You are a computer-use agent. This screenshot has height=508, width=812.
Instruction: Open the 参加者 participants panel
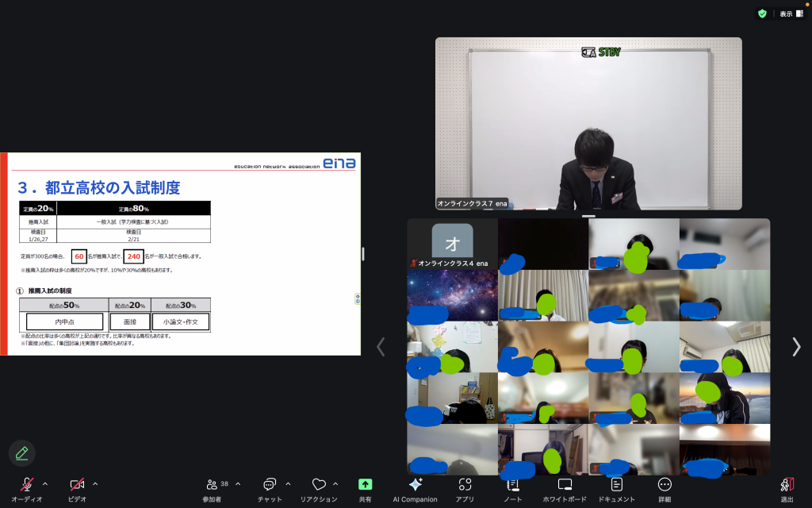point(213,485)
